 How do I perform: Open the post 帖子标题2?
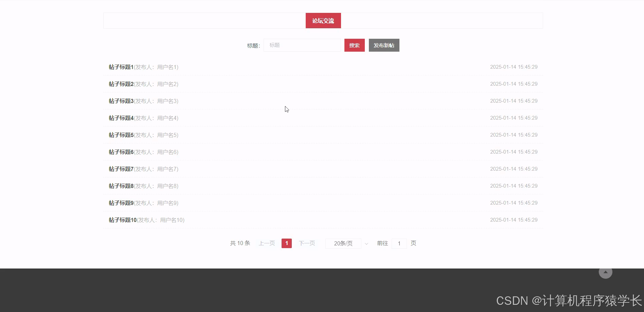tap(121, 84)
